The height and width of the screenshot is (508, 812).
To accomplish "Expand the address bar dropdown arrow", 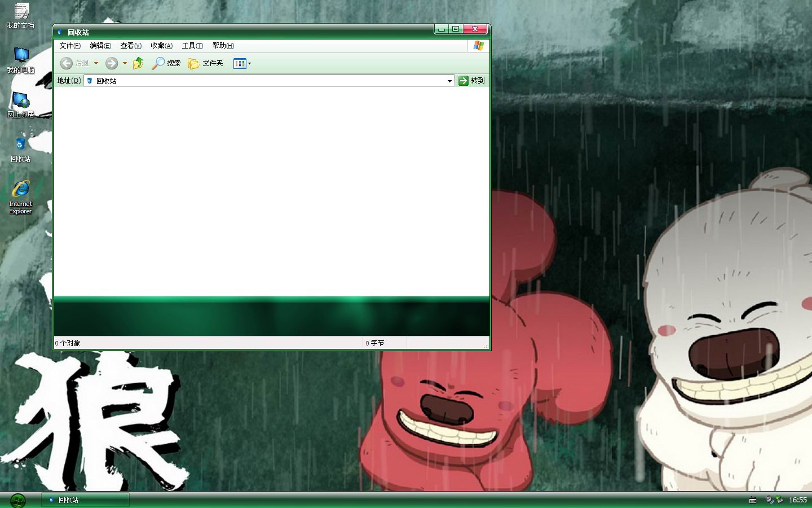I will [x=449, y=81].
